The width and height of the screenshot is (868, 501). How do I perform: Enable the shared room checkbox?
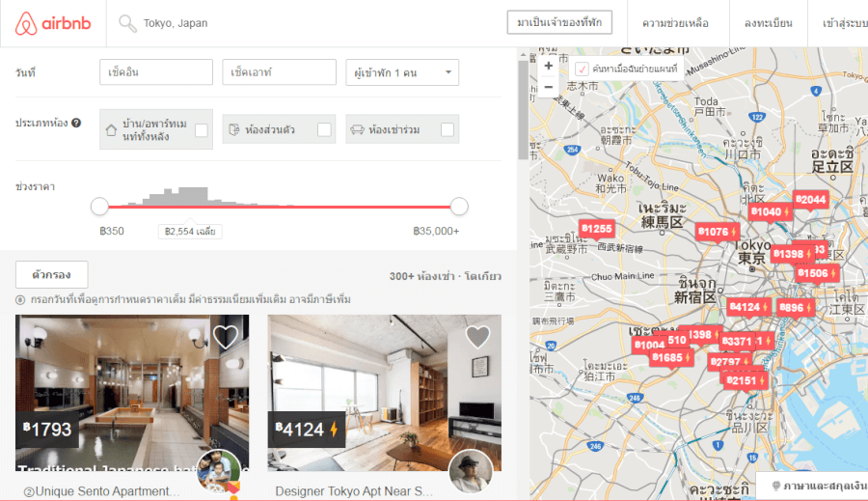pos(448,129)
